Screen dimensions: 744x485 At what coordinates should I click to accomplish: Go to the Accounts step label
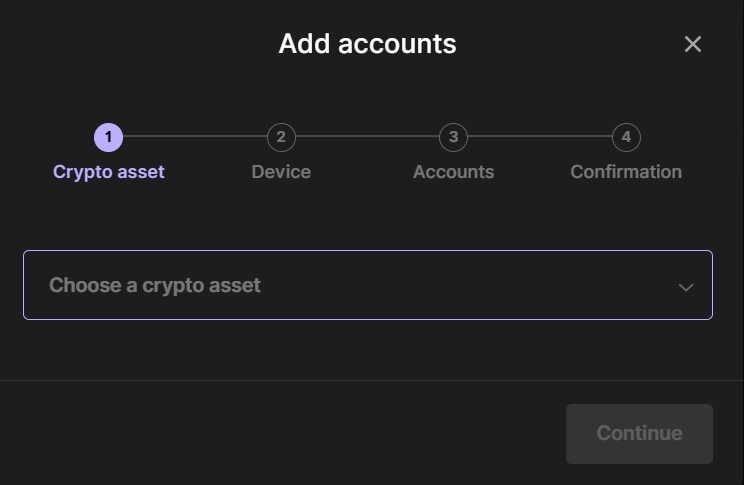click(453, 172)
